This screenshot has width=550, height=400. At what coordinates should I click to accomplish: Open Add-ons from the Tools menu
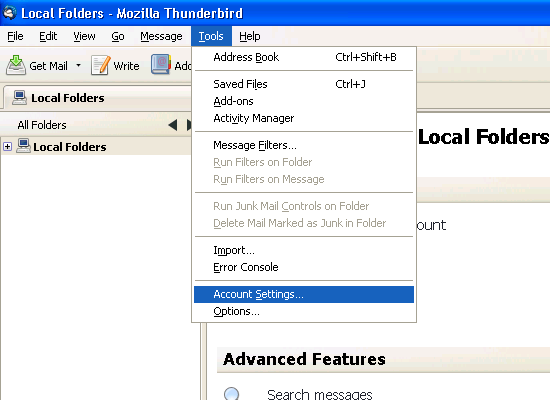(x=304, y=101)
